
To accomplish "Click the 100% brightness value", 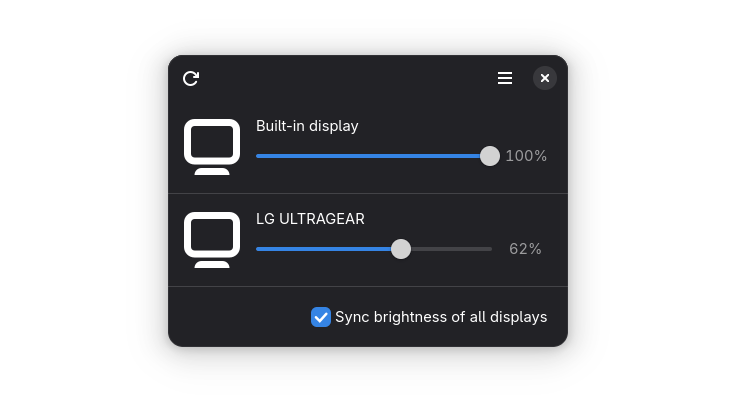I will [x=526, y=156].
